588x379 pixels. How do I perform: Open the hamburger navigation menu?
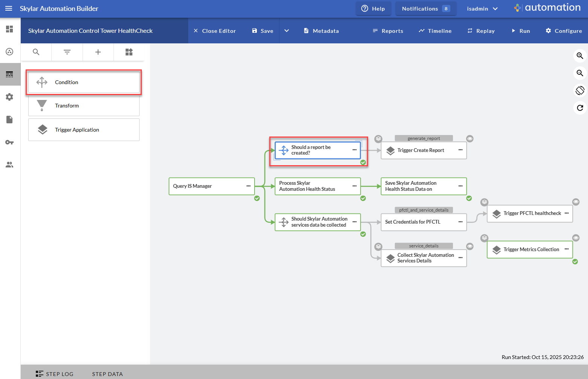(9, 8)
